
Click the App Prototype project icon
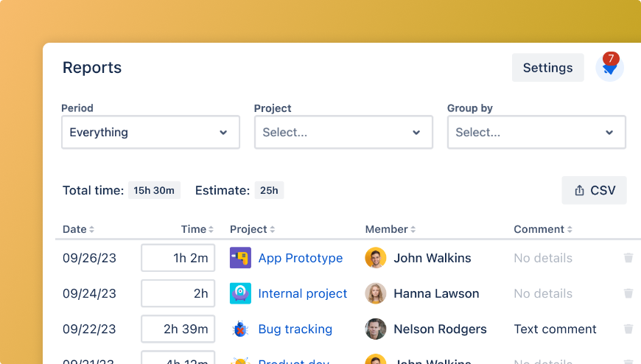tap(240, 258)
